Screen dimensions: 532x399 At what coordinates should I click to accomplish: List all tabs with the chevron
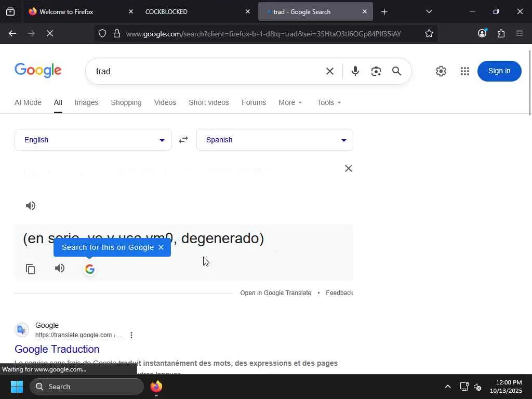point(429,12)
